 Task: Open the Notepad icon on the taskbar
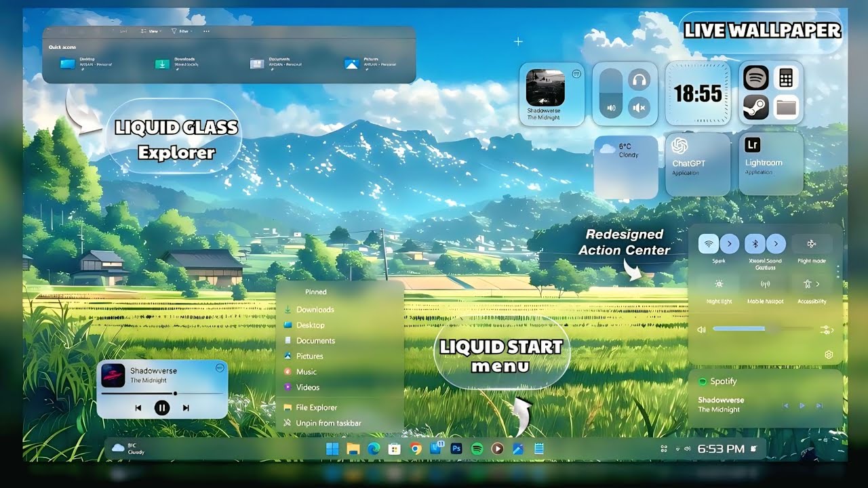(x=539, y=449)
